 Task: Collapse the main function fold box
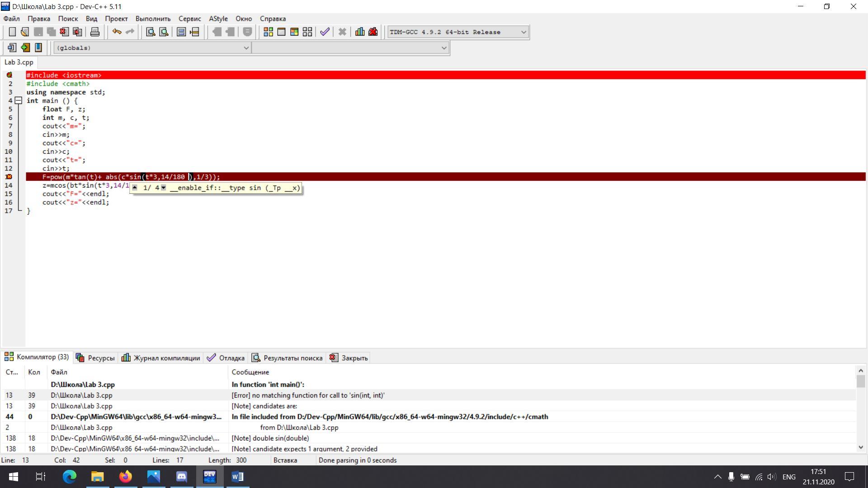point(19,101)
